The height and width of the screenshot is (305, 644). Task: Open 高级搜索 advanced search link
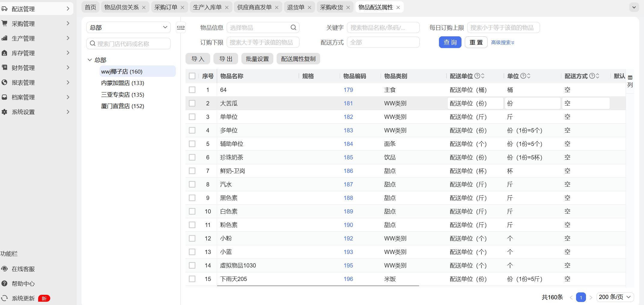tap(503, 43)
